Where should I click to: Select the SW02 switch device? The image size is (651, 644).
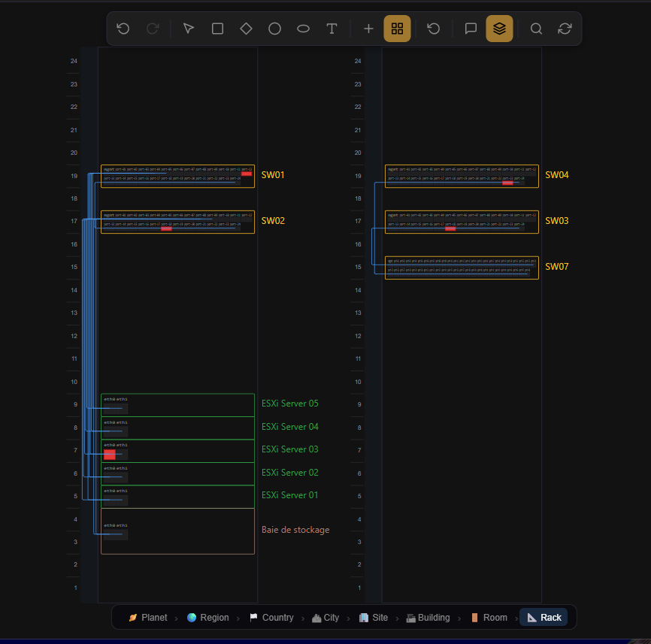pyautogui.click(x=177, y=222)
